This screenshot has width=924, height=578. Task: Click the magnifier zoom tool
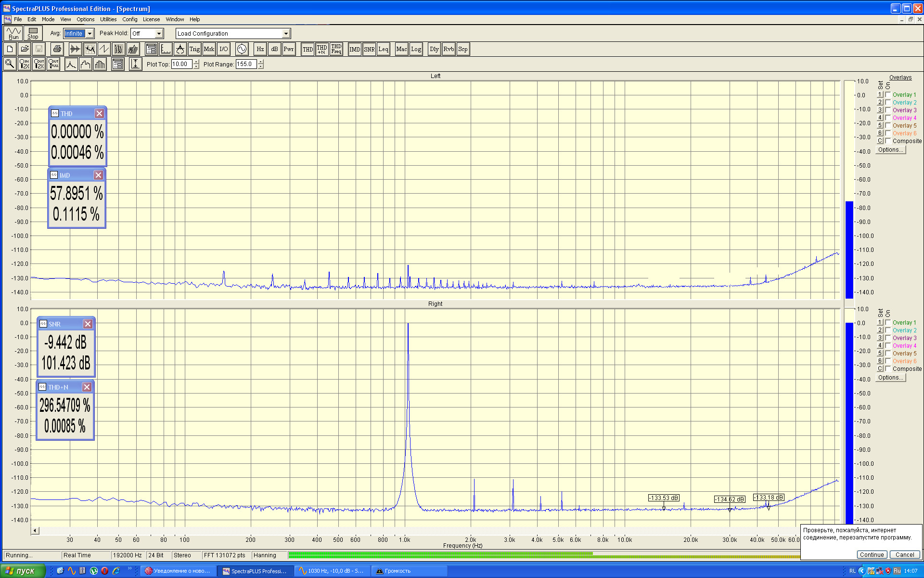[x=10, y=64]
